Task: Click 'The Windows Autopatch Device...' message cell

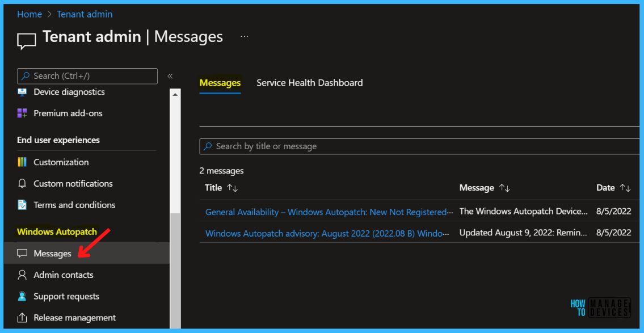Action: coord(524,212)
